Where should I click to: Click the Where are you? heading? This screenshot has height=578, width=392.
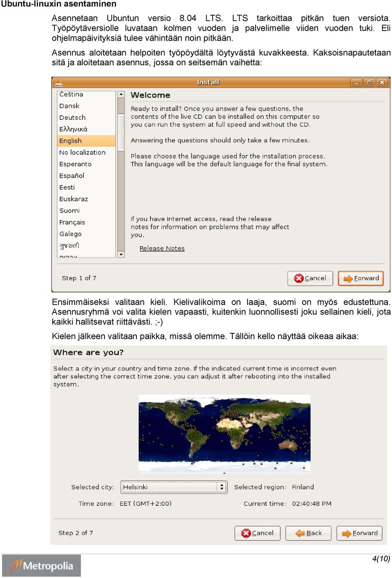pos(89,353)
